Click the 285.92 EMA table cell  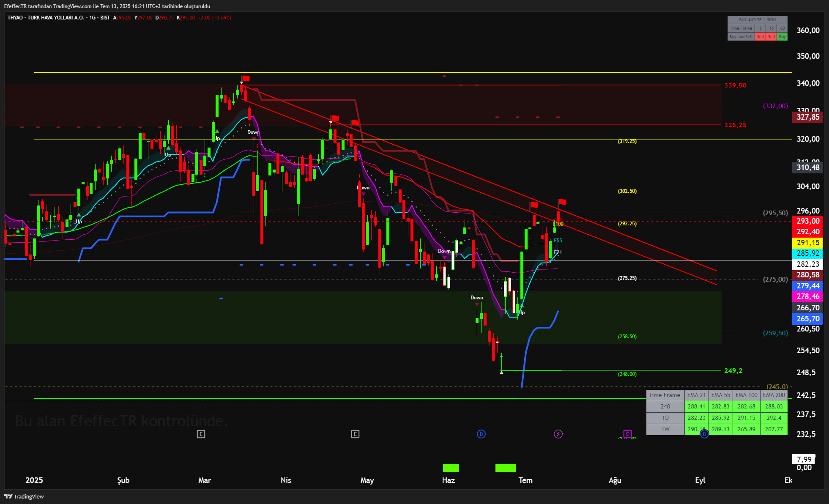pyautogui.click(x=720, y=418)
